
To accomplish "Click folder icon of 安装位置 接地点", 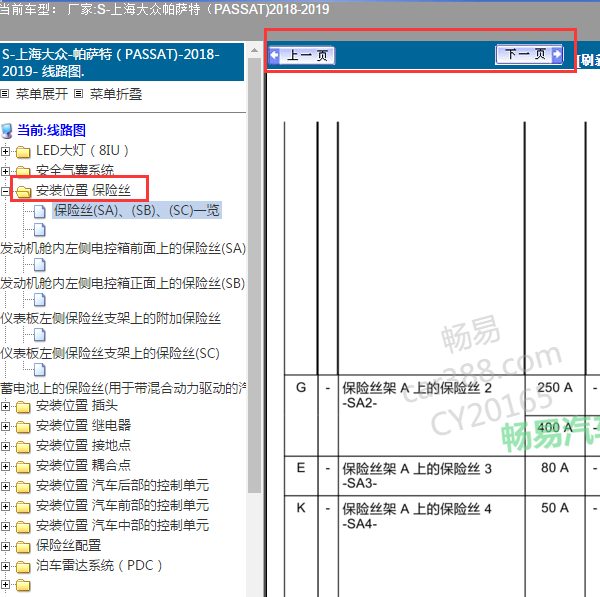I will click(23, 447).
